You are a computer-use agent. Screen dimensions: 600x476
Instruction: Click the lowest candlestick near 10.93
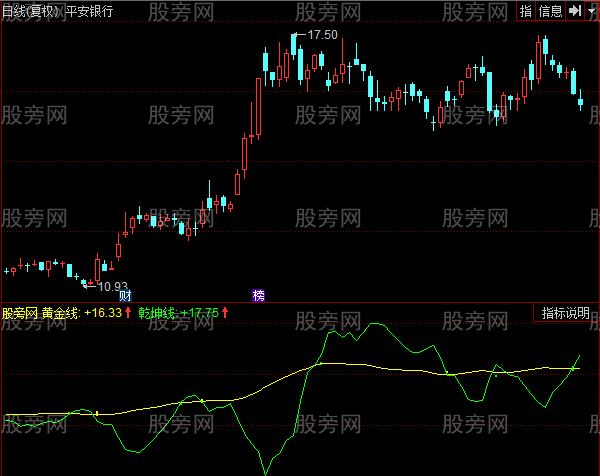(84, 283)
